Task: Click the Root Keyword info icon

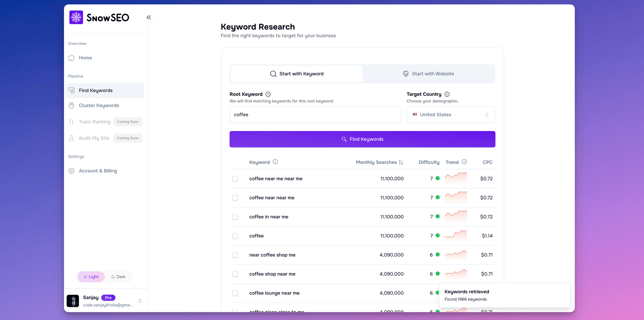Action: [268, 94]
